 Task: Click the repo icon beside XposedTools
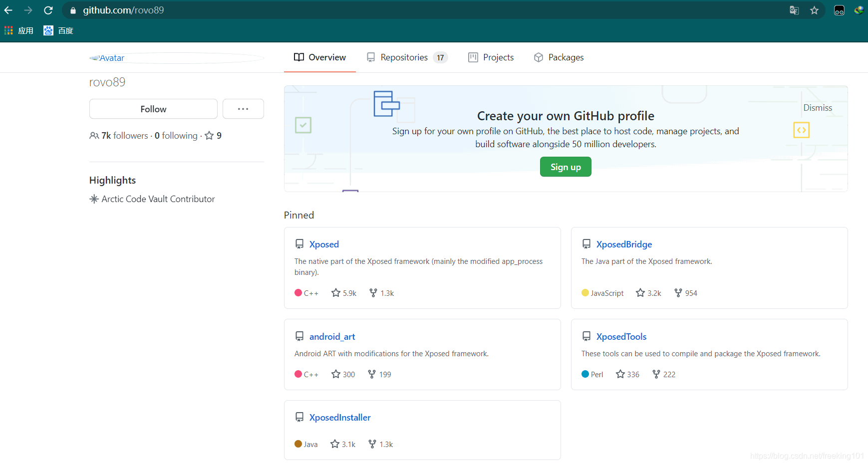coord(586,336)
